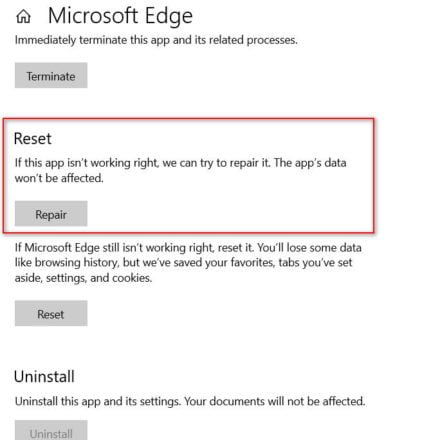Repair the Microsoft Edge app
Screen dimensions: 440x440
tap(51, 214)
